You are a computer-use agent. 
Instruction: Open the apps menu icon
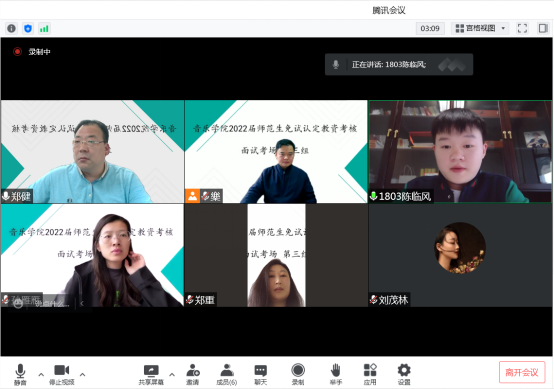coord(370,374)
